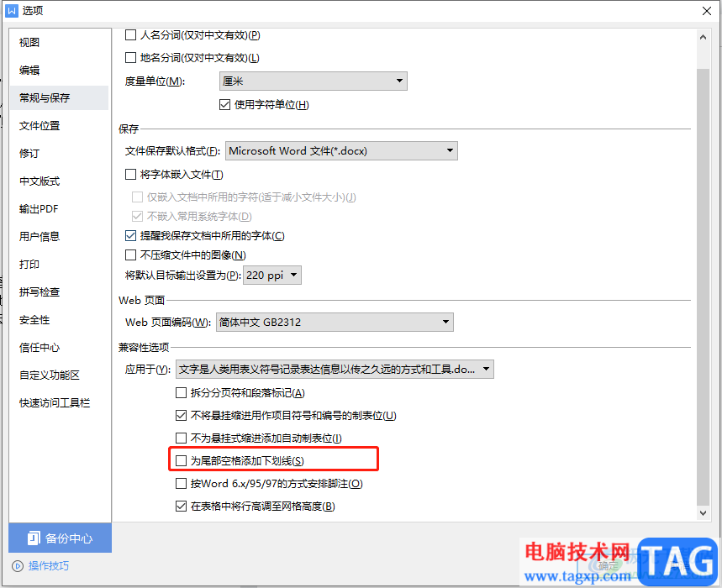Open the 安全性 category

(34, 320)
